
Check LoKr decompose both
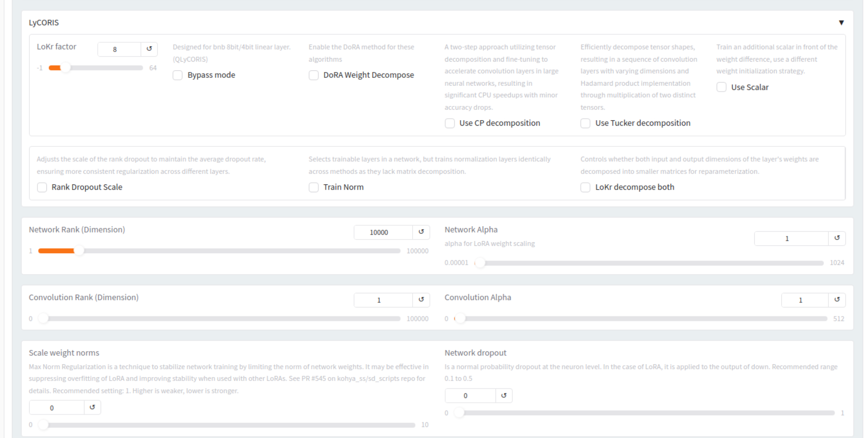click(585, 187)
